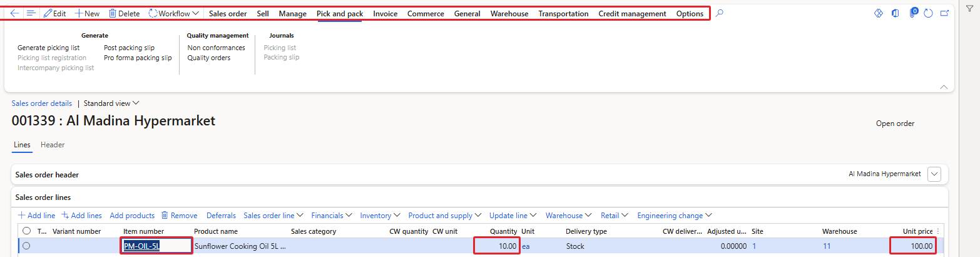Open Quality orders

[209, 58]
